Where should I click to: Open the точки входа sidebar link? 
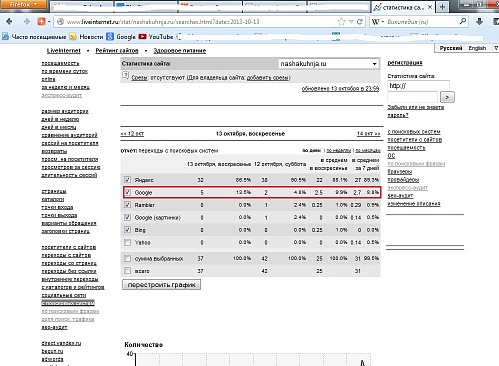pyautogui.click(x=57, y=207)
